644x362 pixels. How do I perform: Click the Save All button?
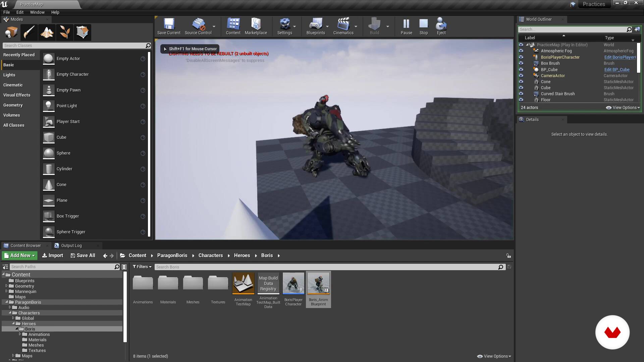tap(83, 255)
